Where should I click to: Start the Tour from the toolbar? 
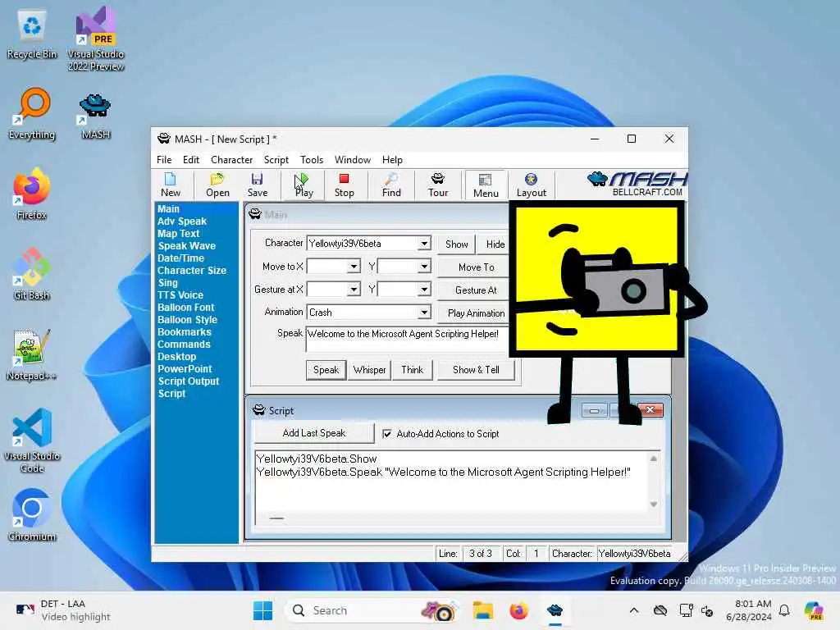point(438,185)
